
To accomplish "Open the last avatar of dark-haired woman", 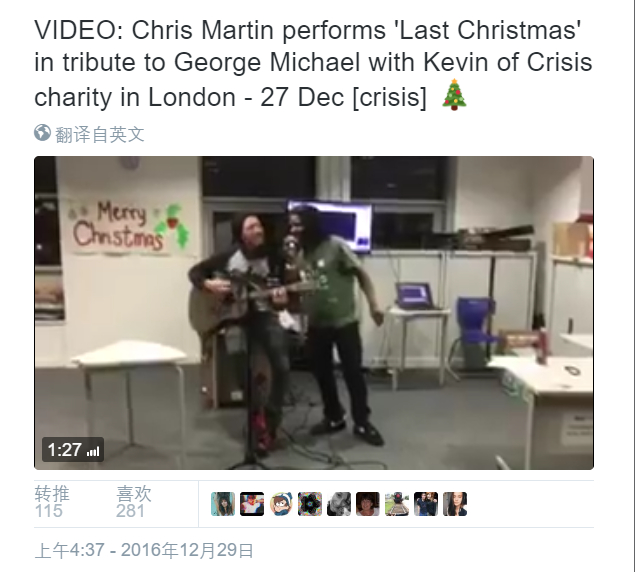I will pos(455,504).
